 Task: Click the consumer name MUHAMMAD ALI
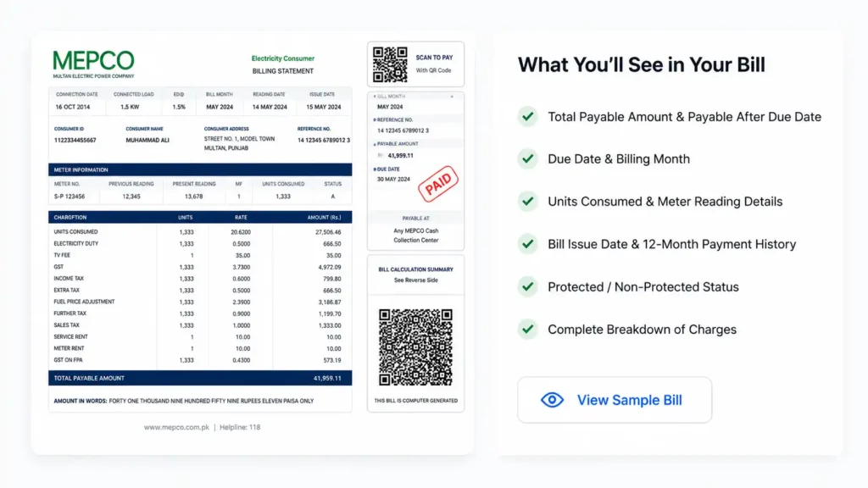147,141
